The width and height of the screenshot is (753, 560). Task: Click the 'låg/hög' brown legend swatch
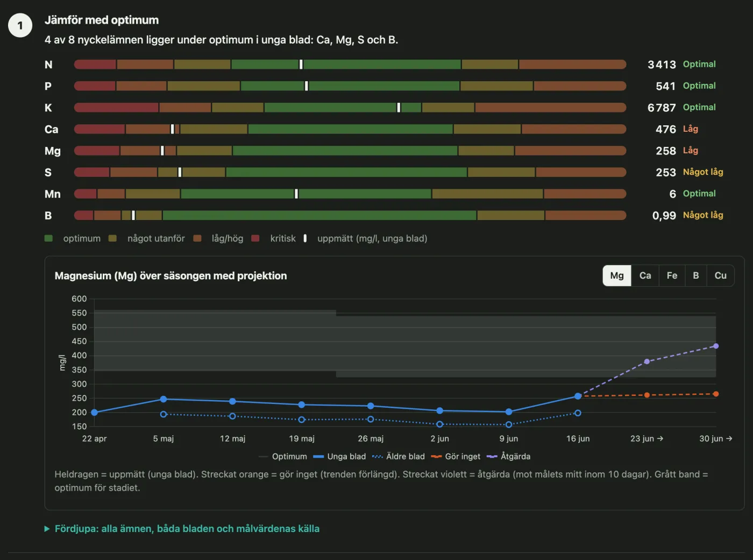pos(197,238)
